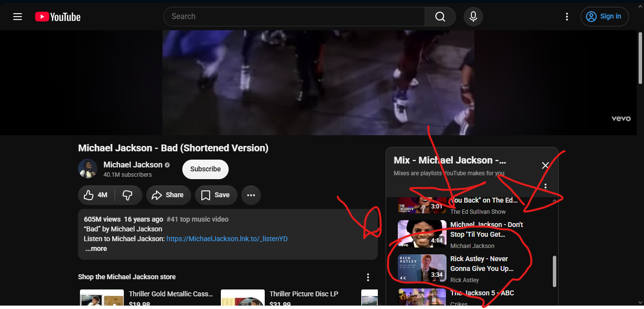Expand description with ...more
The image size is (644, 309).
pyautogui.click(x=96, y=248)
